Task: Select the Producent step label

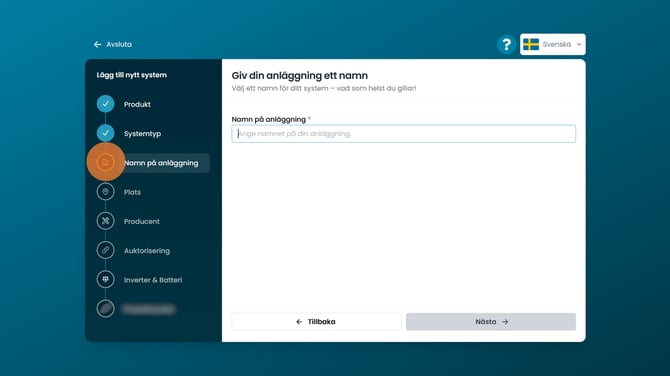Action: [x=141, y=221]
